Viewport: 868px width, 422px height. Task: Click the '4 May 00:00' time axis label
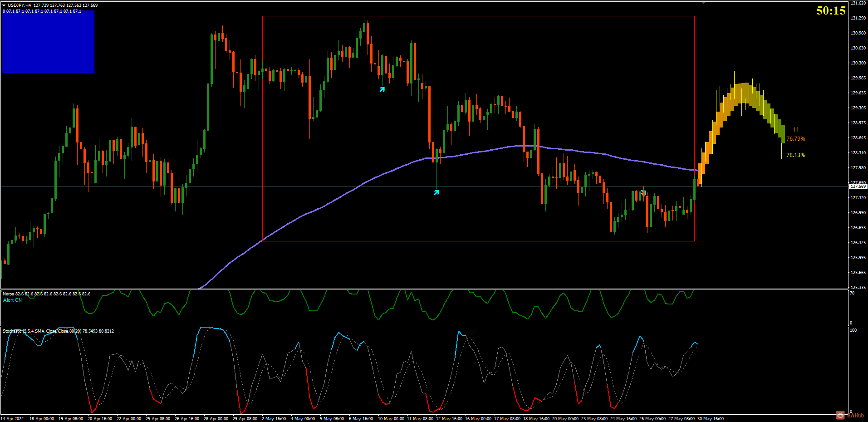[303, 419]
